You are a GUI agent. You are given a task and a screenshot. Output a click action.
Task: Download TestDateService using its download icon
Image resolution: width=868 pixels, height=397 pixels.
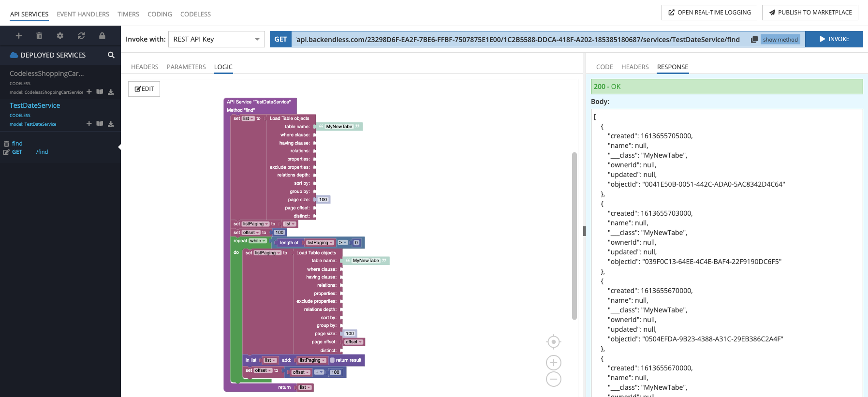[x=111, y=124]
